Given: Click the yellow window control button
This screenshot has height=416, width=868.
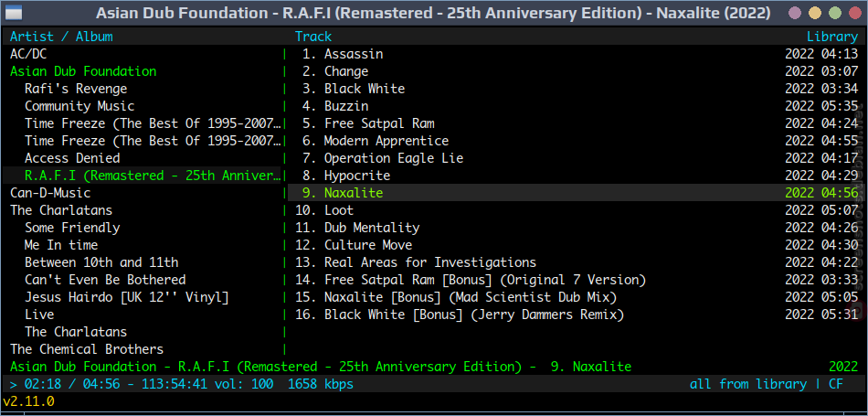Looking at the screenshot, I should click(815, 13).
